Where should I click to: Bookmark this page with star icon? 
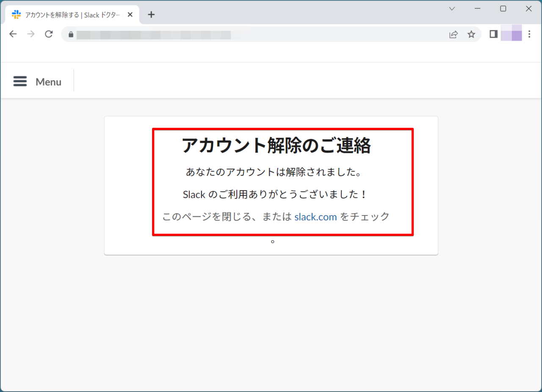(471, 35)
